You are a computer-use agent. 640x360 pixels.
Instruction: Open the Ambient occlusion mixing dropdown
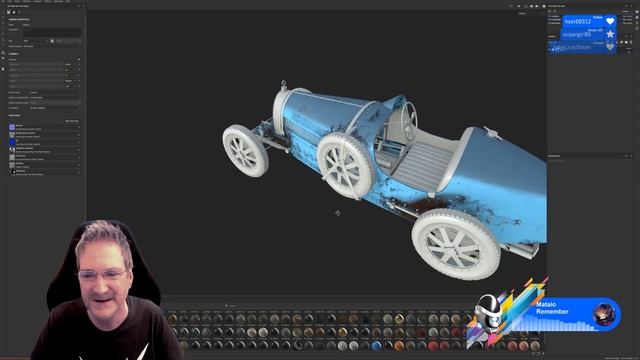click(x=55, y=98)
